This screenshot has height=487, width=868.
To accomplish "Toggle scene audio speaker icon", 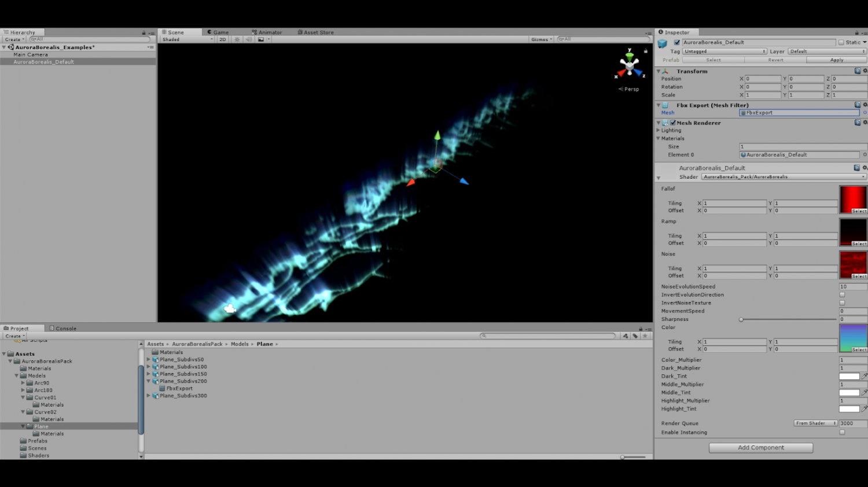I will point(249,39).
